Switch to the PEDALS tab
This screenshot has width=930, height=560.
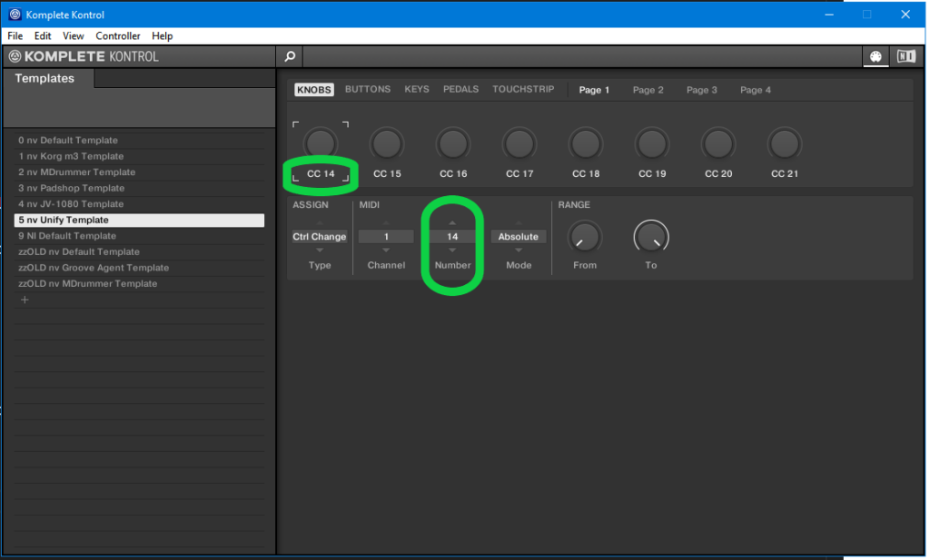pos(460,89)
